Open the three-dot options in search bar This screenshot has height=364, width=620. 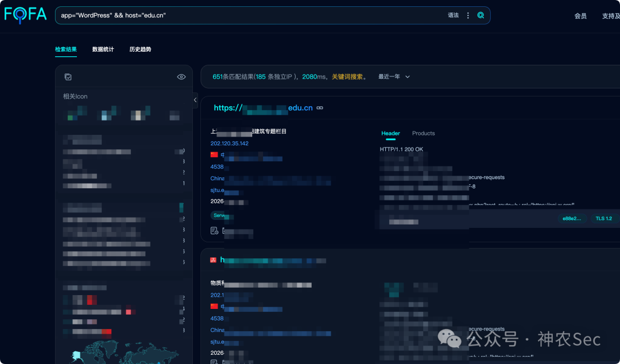(468, 16)
